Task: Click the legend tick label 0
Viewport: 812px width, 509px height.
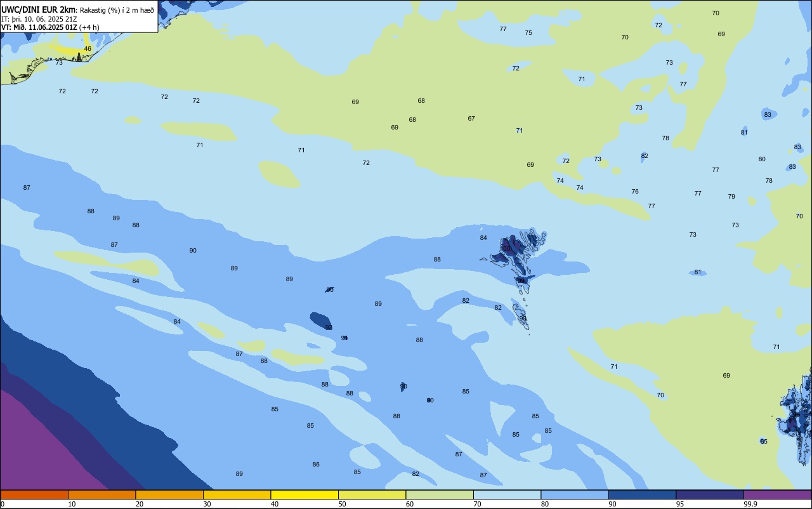Action: pos(3,504)
